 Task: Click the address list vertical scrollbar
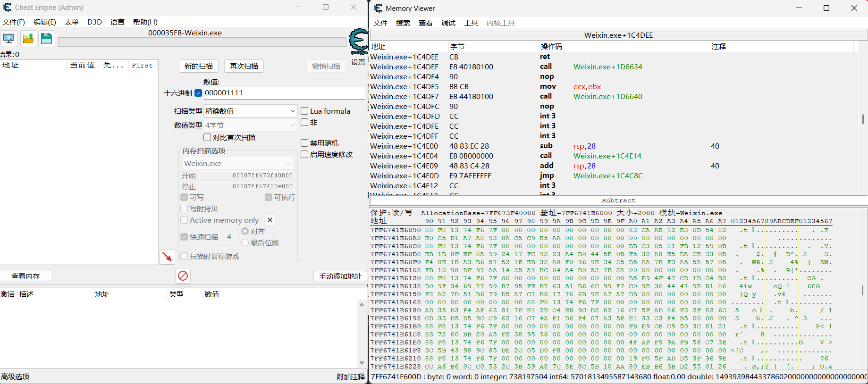(x=362, y=334)
